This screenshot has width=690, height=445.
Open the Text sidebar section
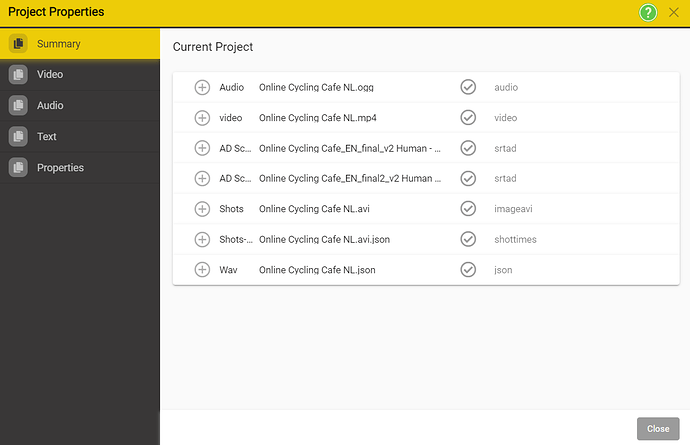coord(80,136)
